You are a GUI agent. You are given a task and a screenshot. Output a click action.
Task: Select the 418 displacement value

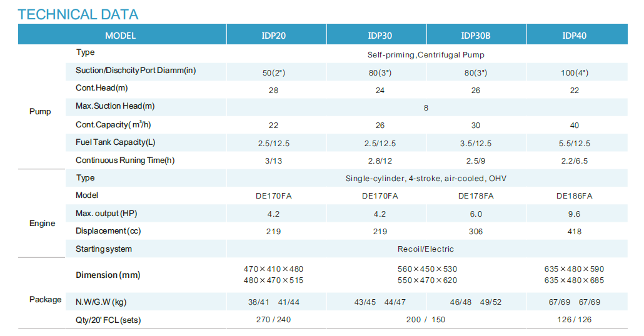574,232
